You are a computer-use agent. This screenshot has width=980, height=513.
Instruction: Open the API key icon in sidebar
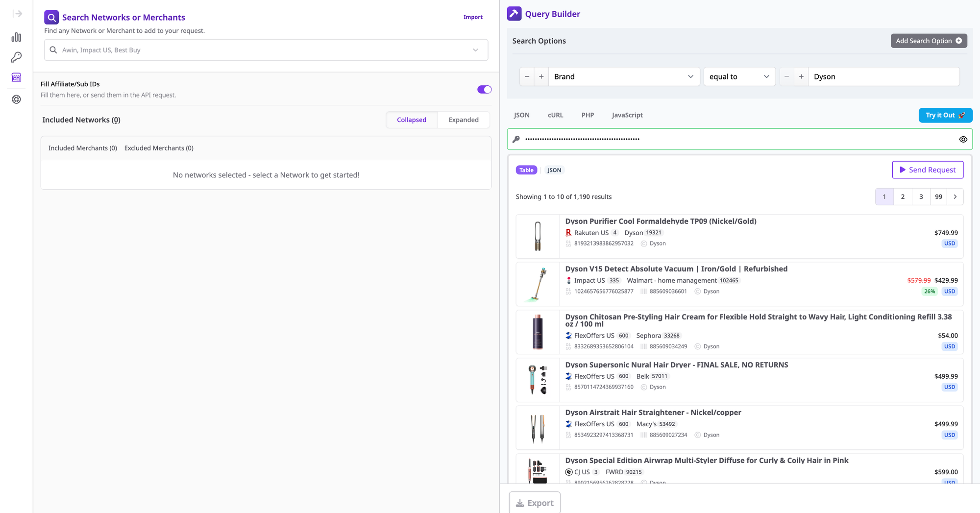(16, 57)
